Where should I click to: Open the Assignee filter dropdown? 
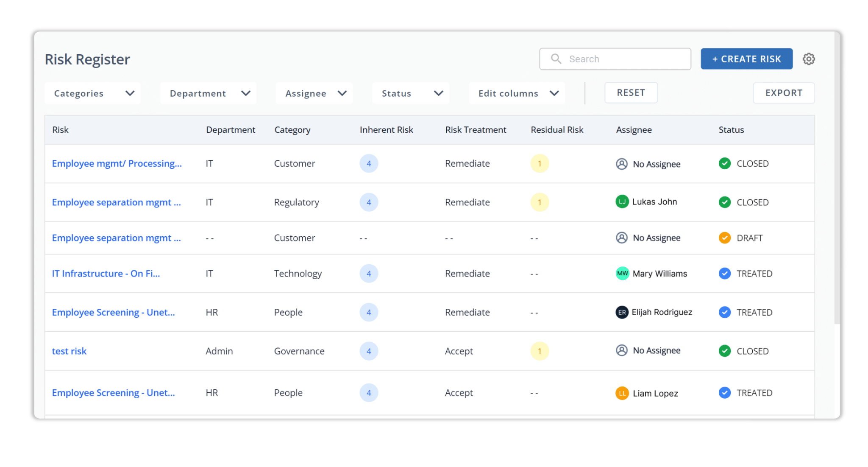tap(314, 93)
